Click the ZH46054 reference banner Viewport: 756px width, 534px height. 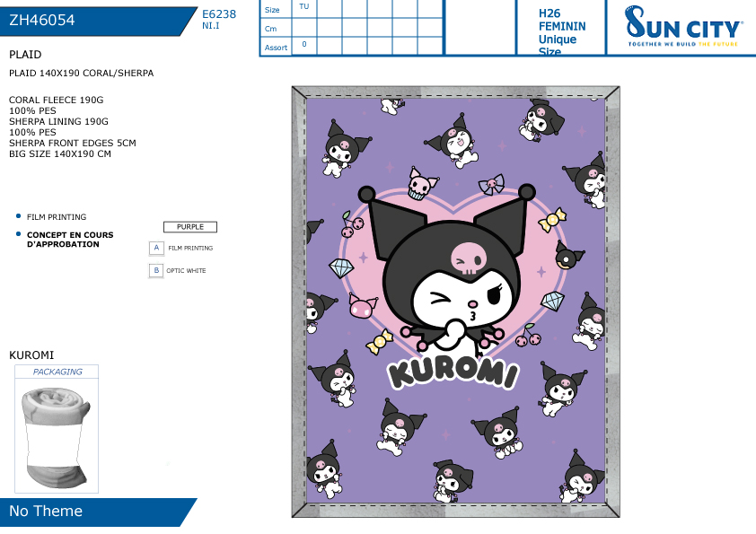click(96, 21)
